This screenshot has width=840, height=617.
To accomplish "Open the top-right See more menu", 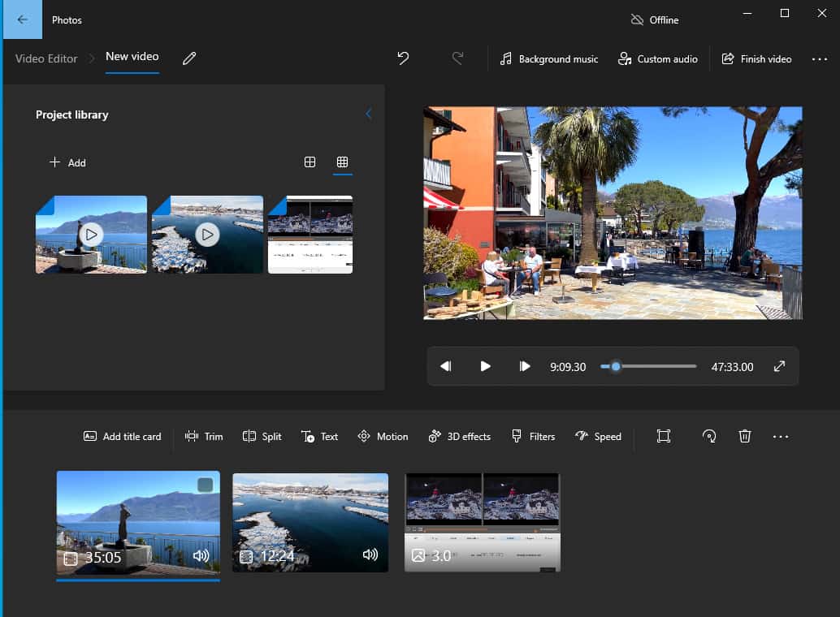I will [x=819, y=59].
